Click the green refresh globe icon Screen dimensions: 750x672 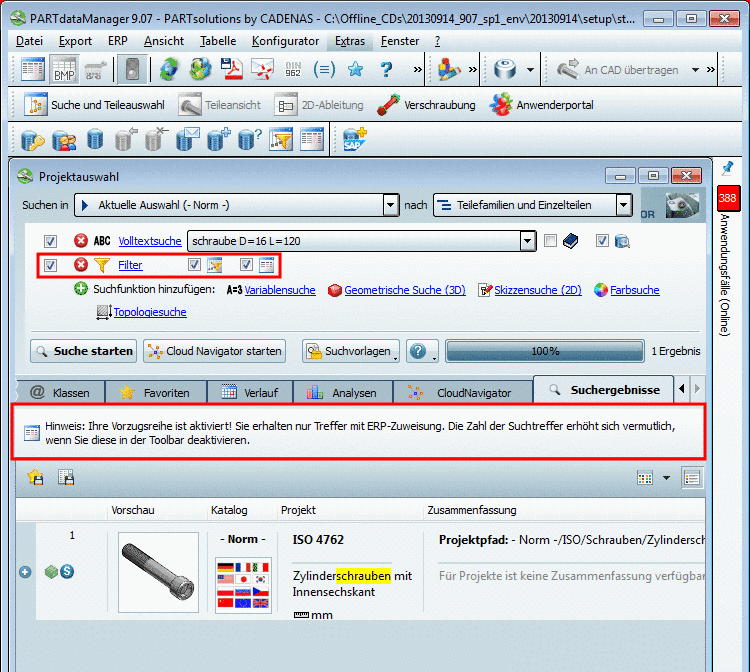168,69
